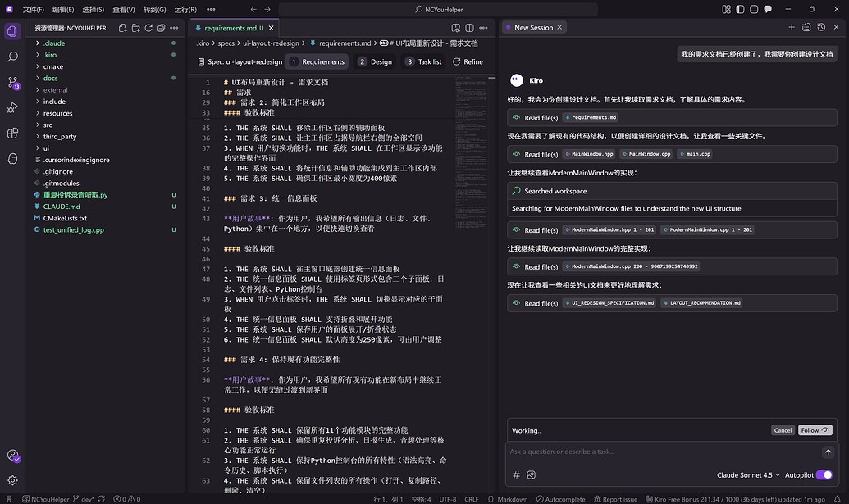The width and height of the screenshot is (849, 504).
Task: Go back with the navigation arrow
Action: (253, 9)
